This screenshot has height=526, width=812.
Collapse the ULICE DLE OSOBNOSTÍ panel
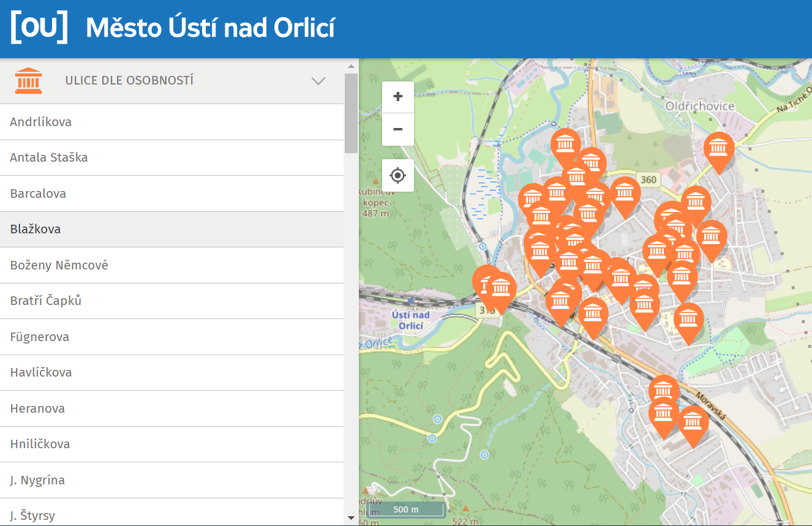coord(318,80)
